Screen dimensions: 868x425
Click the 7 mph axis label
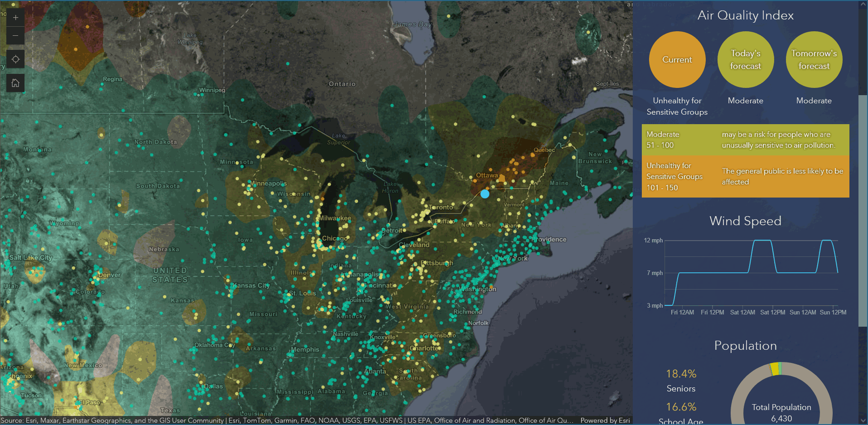point(655,273)
